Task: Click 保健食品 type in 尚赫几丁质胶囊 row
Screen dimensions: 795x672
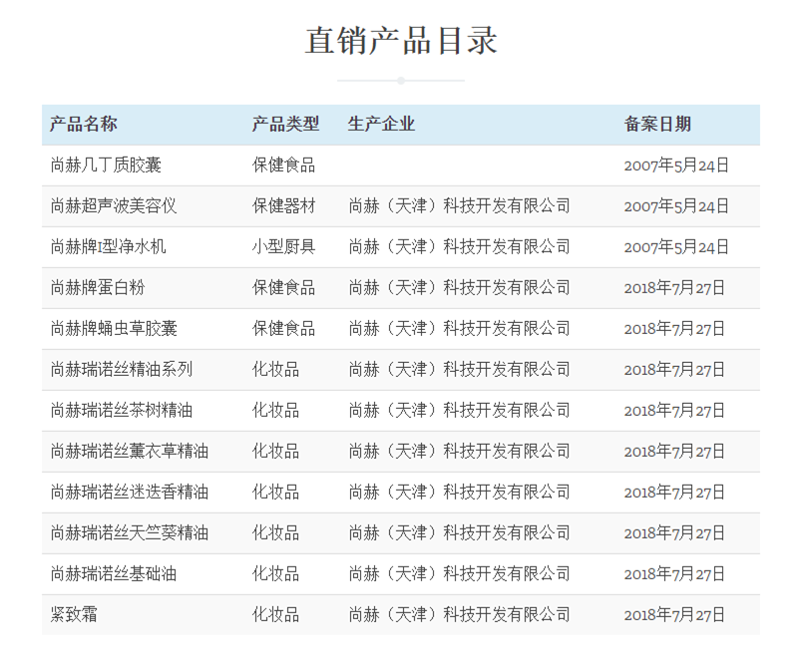Action: click(284, 166)
